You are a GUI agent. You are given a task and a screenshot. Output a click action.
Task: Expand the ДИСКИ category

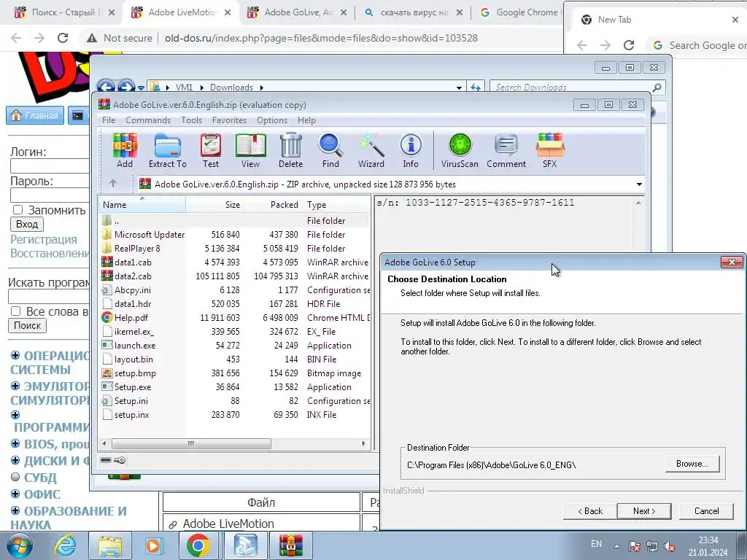tap(15, 460)
